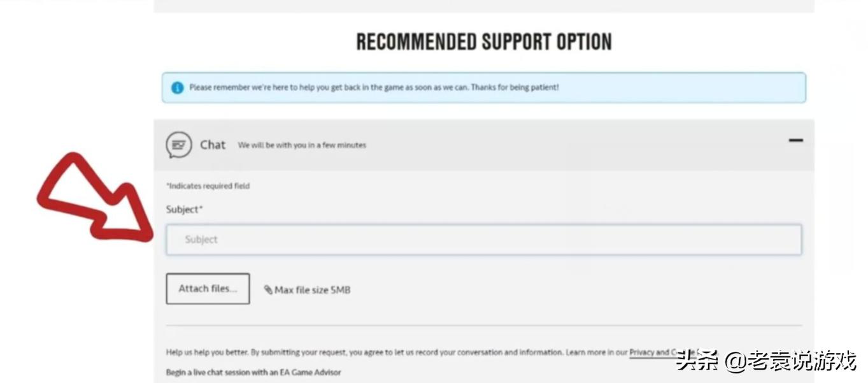Click the Max file size 5MB text

[312, 290]
